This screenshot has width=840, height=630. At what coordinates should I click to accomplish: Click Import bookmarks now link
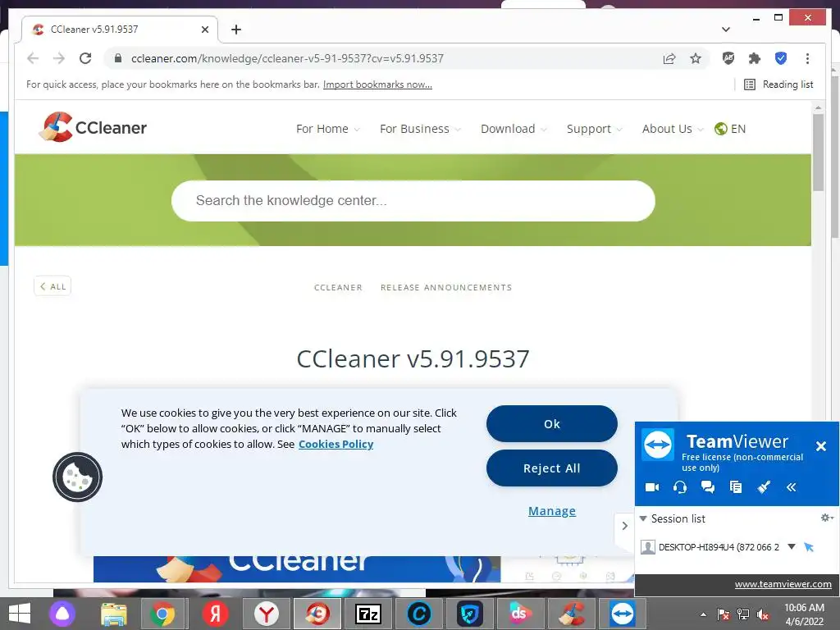click(x=377, y=84)
